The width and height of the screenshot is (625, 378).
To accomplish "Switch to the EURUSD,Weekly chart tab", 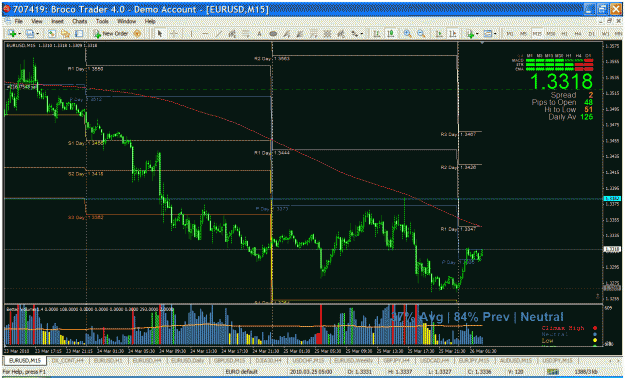I will 354,360.
